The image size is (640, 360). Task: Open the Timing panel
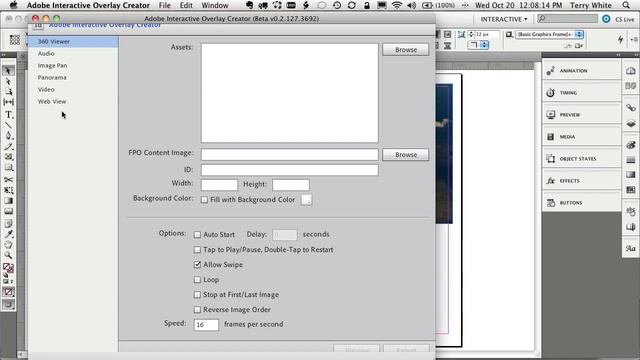(581, 93)
